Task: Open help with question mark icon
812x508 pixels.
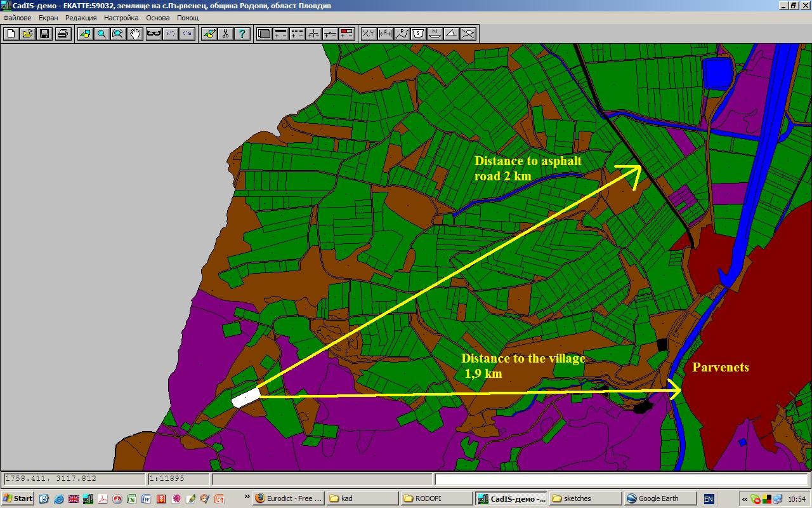Action: pos(242,34)
